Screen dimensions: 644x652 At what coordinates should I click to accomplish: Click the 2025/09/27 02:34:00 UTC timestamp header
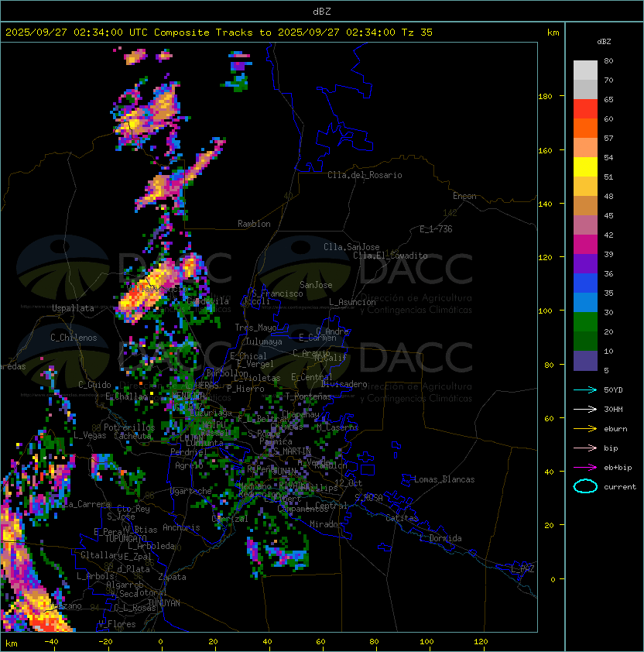pos(77,32)
